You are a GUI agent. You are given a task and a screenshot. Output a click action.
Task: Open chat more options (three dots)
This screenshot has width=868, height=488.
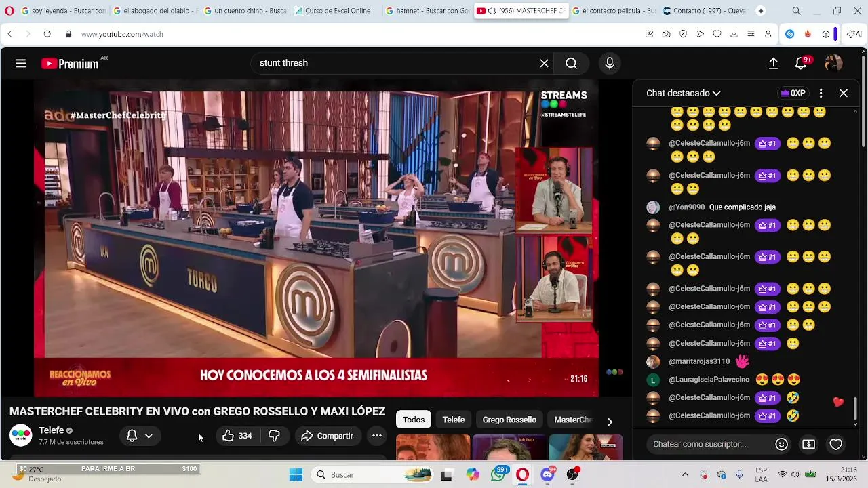(821, 93)
